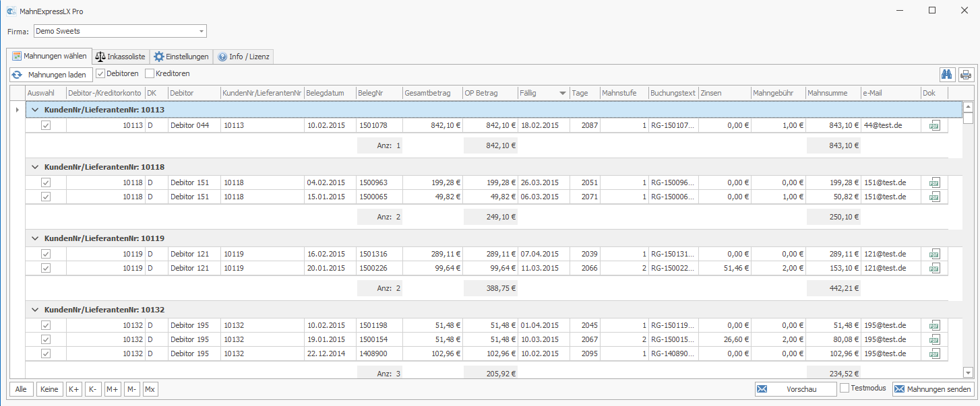This screenshot has width=980, height=406.
Task: Collapse the group for KundenNr 10132
Action: 35,310
